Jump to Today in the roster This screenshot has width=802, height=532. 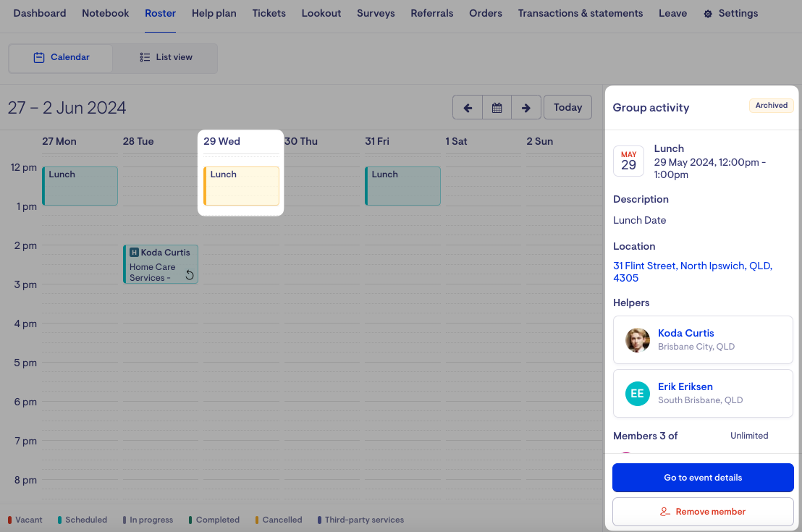[567, 107]
